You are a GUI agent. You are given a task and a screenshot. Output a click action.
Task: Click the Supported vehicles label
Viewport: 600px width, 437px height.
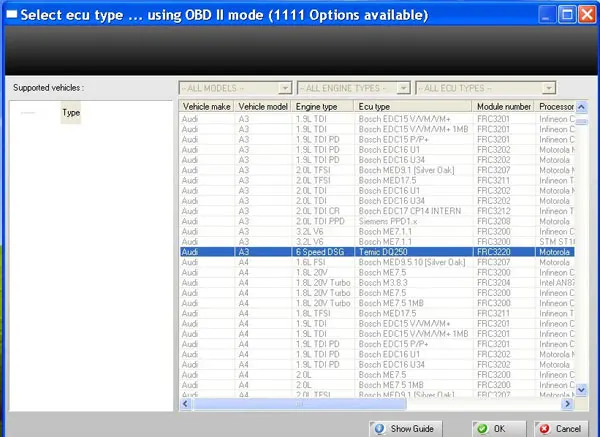click(x=48, y=88)
